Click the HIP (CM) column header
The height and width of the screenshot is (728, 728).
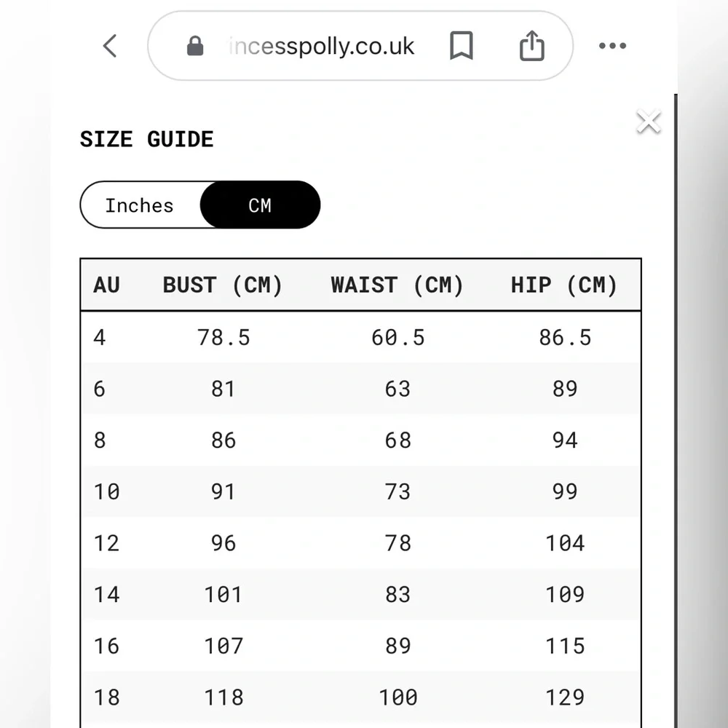coord(564,285)
